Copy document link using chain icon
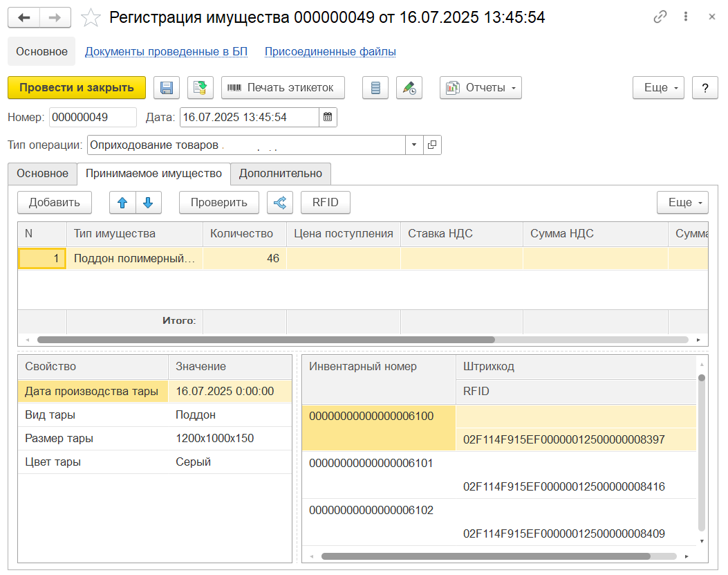This screenshot has height=575, width=728. 660,17
